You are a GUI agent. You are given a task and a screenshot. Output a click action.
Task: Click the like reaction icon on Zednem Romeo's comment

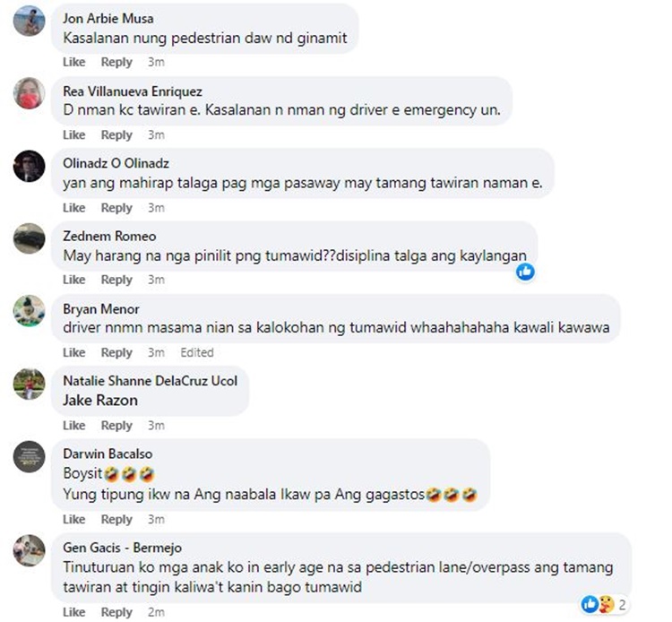(525, 272)
